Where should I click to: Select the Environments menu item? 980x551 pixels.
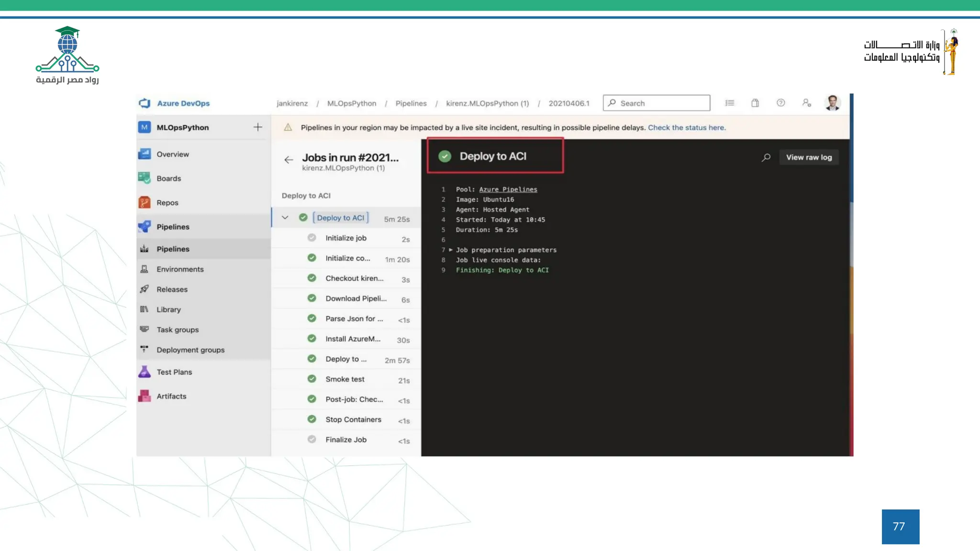[180, 269]
